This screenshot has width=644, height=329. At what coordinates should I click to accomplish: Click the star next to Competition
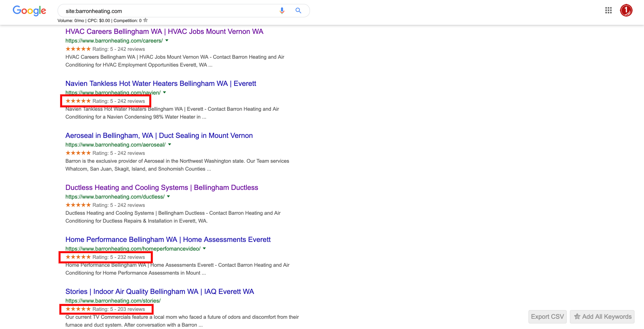pos(146,20)
